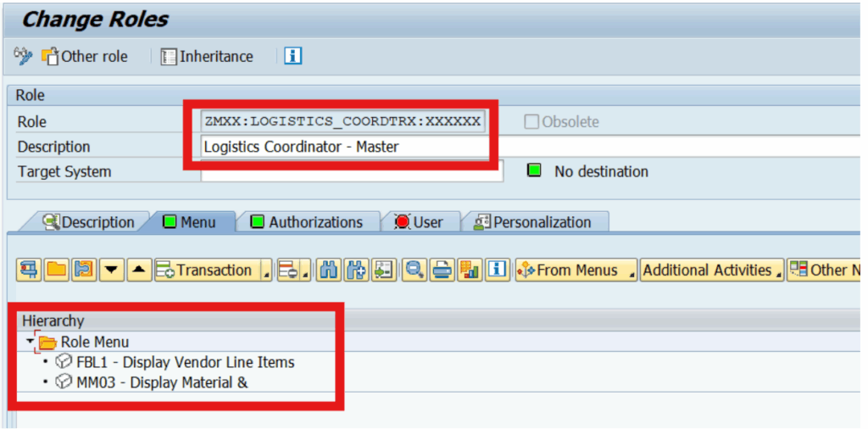Screen dimensions: 868x429
Task: Click the Create Folder icon in toolbar
Action: click(x=56, y=270)
